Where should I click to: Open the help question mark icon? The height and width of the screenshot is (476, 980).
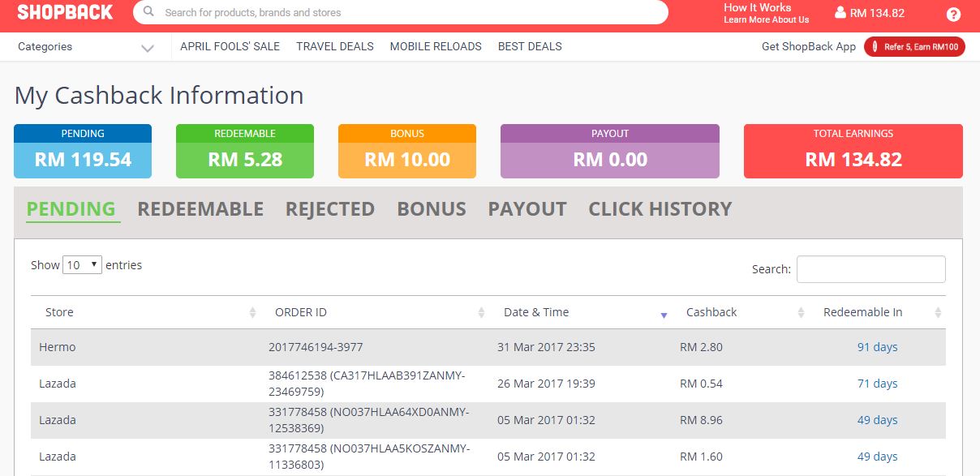coord(953,14)
